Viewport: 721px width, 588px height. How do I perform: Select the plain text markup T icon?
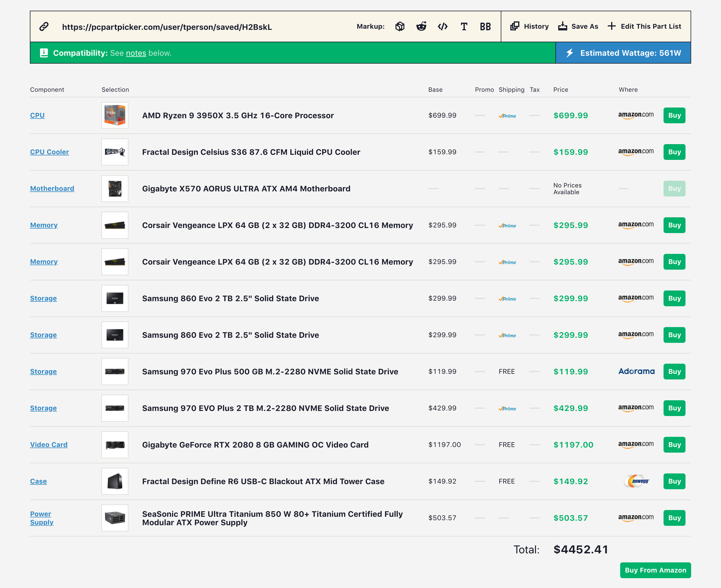click(464, 26)
